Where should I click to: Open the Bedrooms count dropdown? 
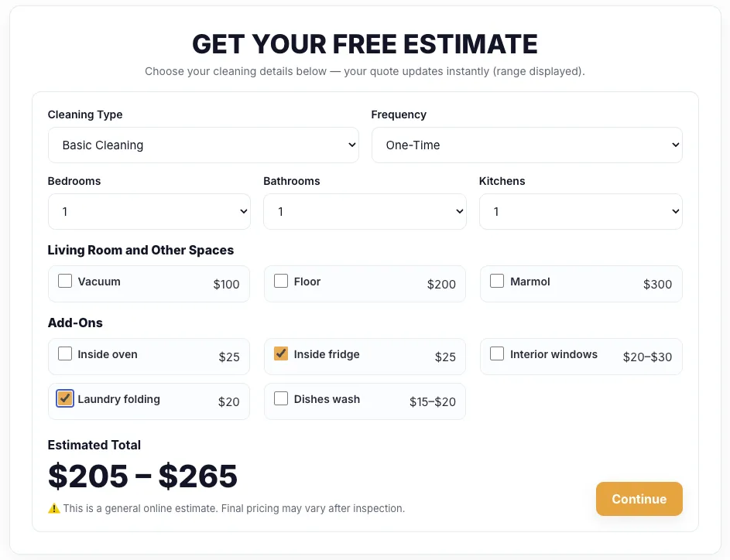(149, 211)
